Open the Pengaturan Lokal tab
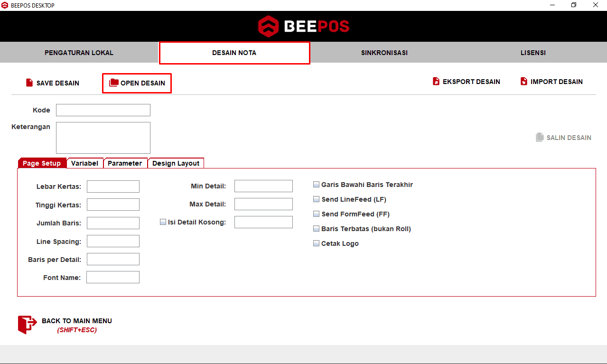 click(x=79, y=52)
